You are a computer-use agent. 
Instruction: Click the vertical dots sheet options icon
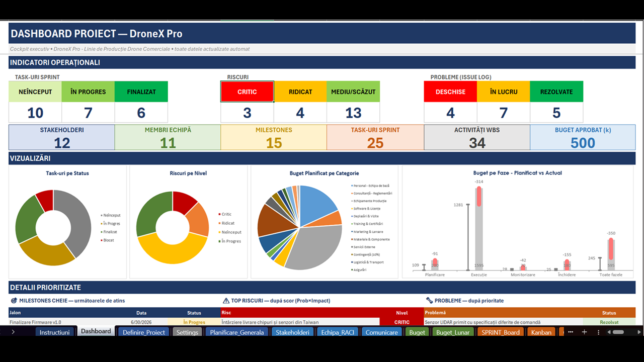click(x=598, y=332)
